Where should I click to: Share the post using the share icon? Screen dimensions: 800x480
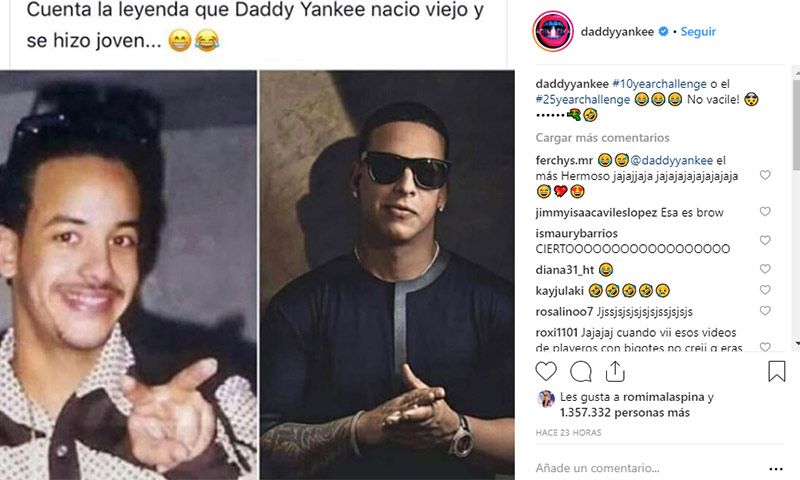point(615,371)
